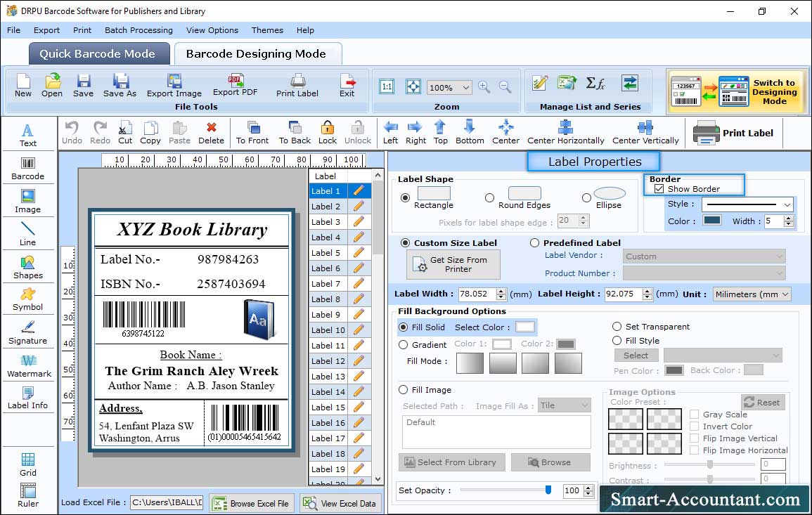Open Image Fill As Tile dropdown

click(565, 405)
